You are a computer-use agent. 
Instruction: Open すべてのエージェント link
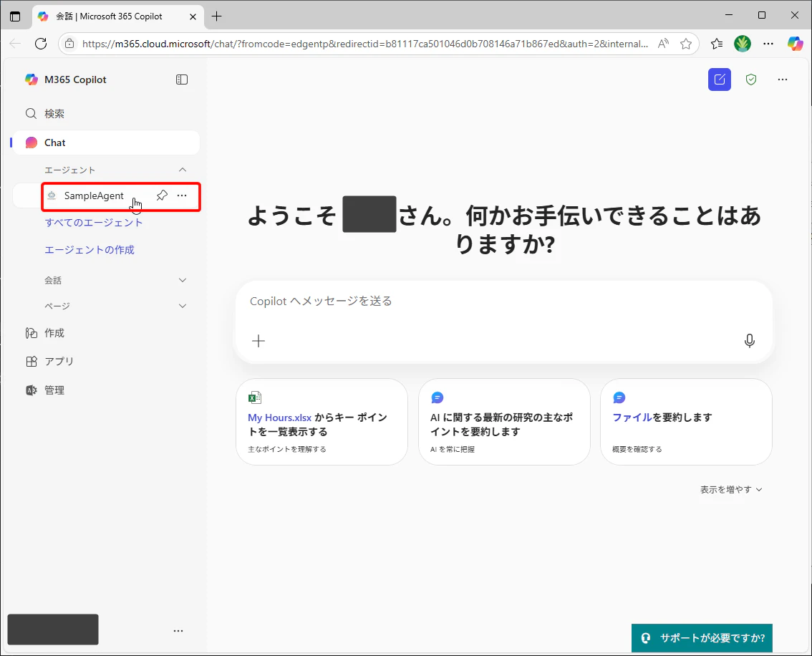[x=94, y=223]
